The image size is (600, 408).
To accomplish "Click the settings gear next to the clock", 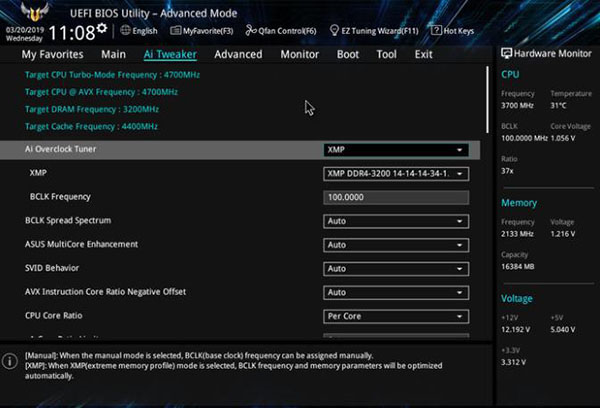I will coord(102,28).
